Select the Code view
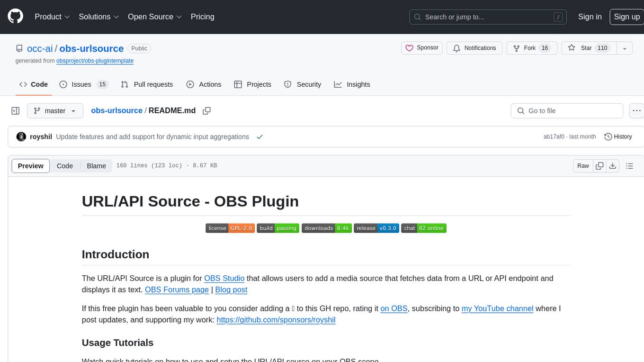 click(65, 166)
